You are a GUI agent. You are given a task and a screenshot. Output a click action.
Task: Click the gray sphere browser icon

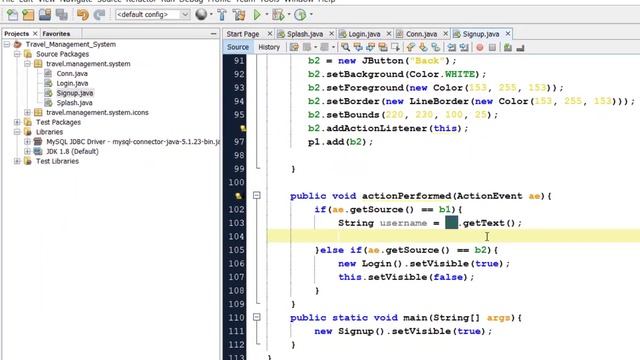click(x=201, y=15)
